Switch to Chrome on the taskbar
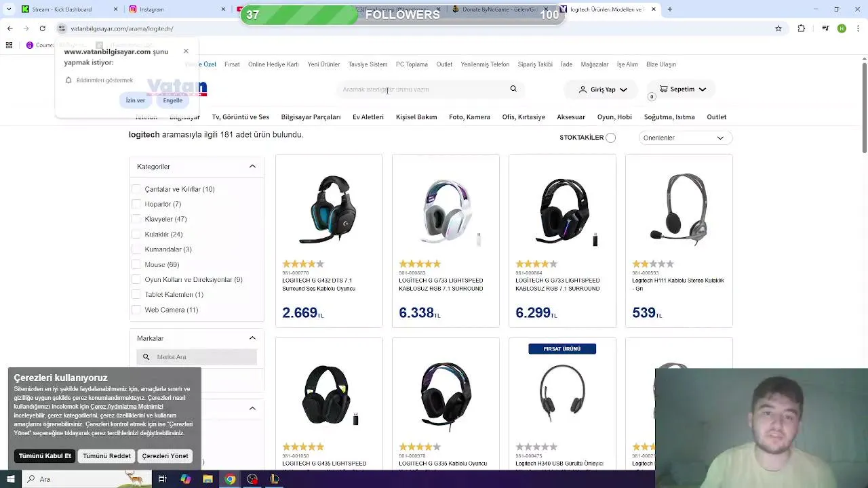Image resolution: width=868 pixels, height=488 pixels. click(230, 479)
